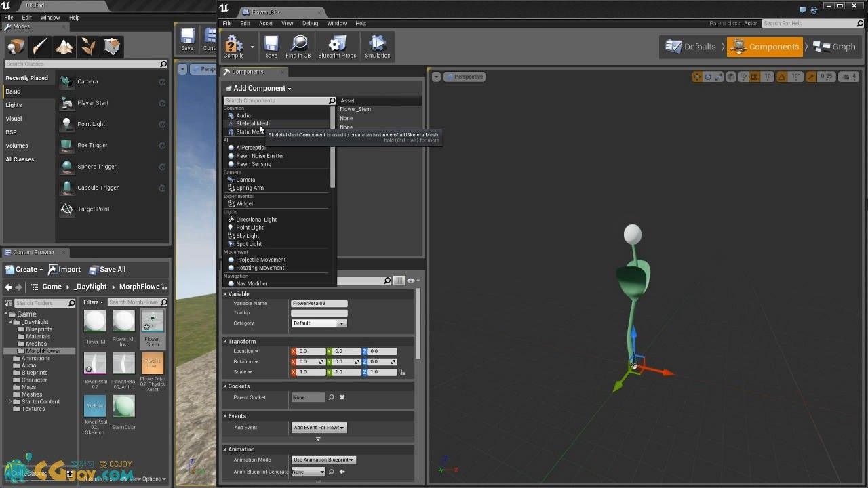
Task: Collapse the Transform section
Action: [x=225, y=341]
